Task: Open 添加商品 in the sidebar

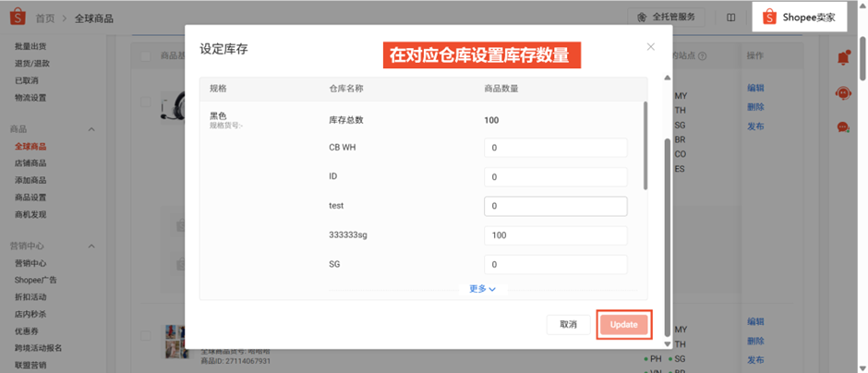Action: (30, 180)
